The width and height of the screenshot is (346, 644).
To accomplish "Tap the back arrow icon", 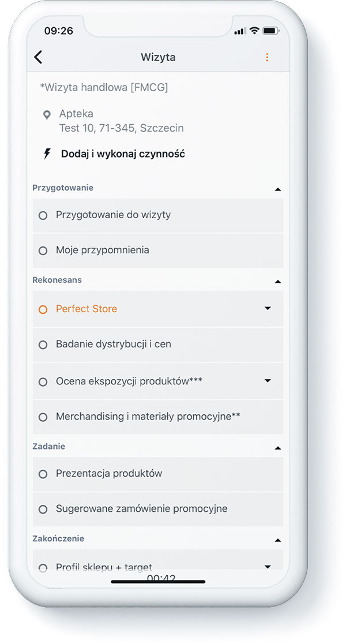I will click(x=38, y=57).
